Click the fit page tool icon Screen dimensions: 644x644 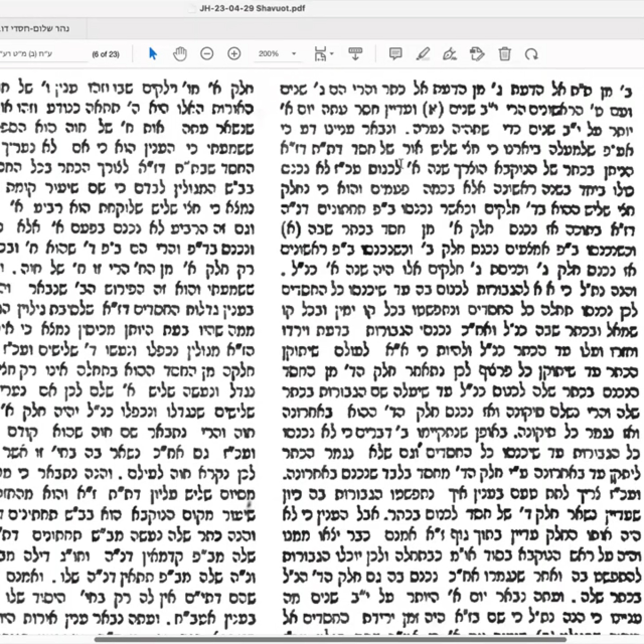320,54
